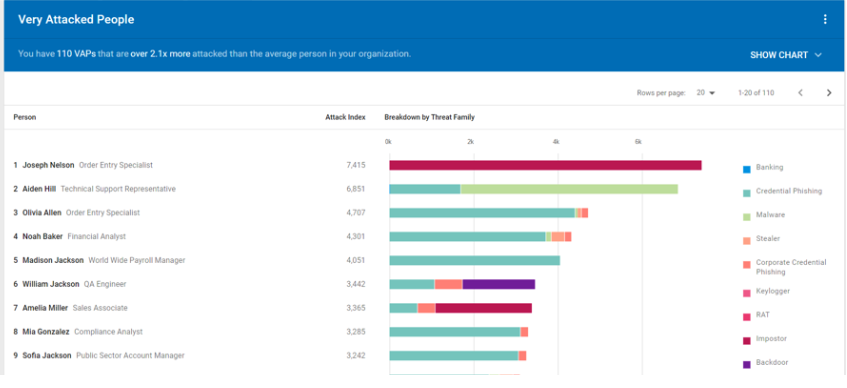Click the 1-20 of 110 pagination text
The width and height of the screenshot is (847, 388).
point(756,93)
